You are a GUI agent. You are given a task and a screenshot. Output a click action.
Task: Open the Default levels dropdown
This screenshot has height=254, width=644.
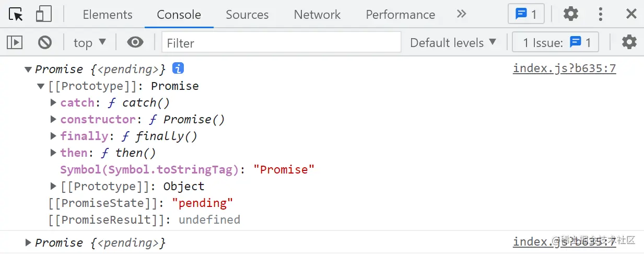click(453, 42)
